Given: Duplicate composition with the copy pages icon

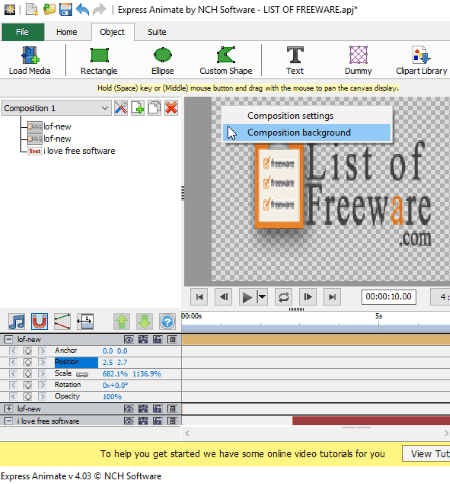Looking at the screenshot, I should coord(154,108).
